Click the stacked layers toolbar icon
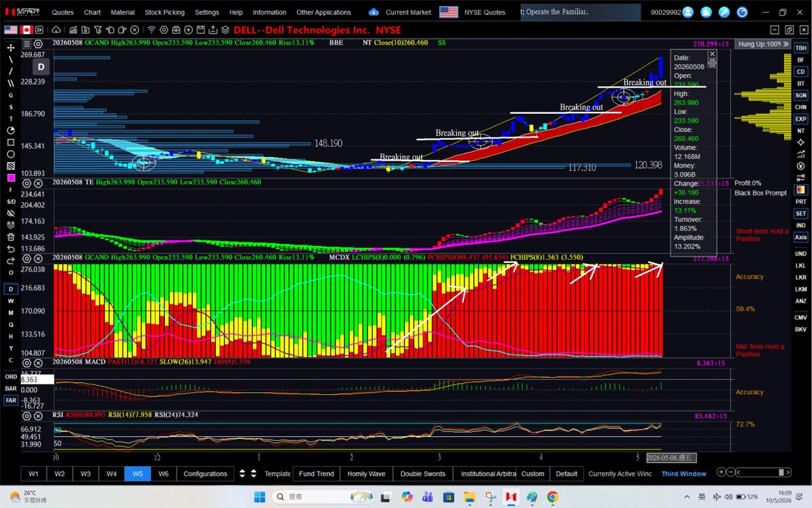Screen dimensions: 812x508 coord(225,30)
